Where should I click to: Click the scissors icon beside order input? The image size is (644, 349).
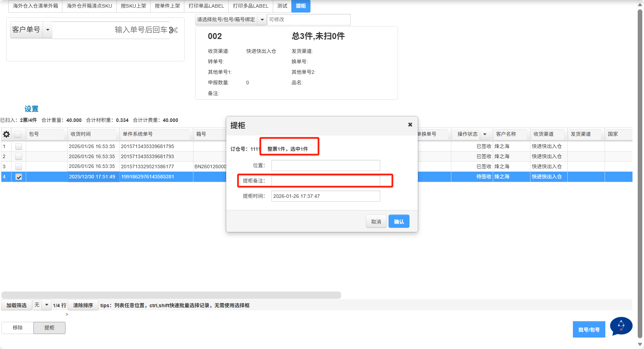click(174, 30)
